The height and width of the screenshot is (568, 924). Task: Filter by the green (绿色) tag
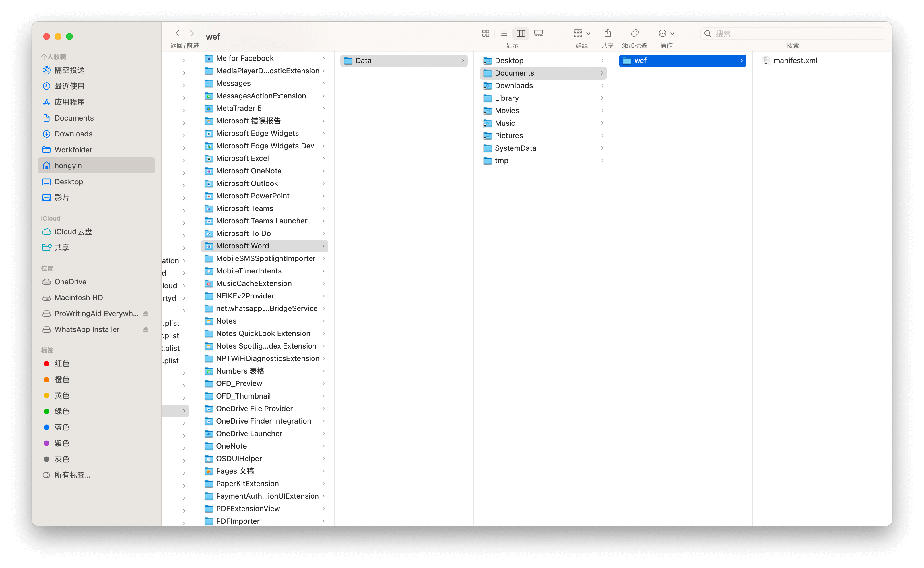[x=96, y=411]
